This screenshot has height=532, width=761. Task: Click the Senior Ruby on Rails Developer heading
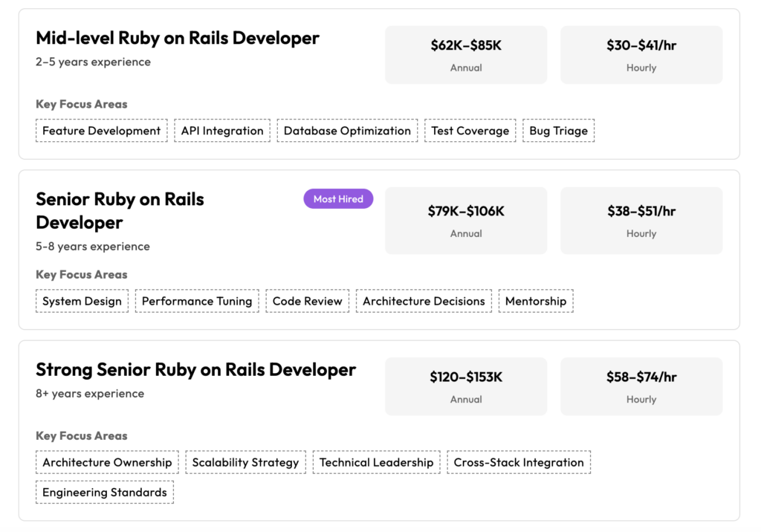(120, 211)
